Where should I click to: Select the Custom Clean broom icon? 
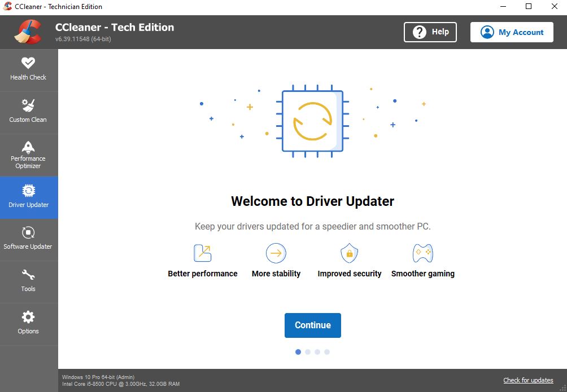[28, 105]
